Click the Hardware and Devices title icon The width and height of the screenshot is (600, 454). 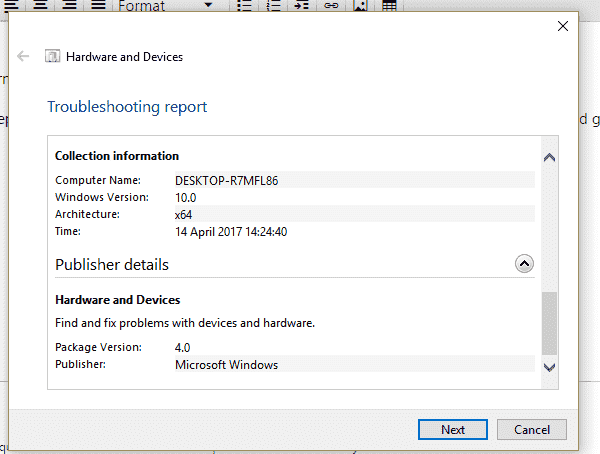(x=52, y=56)
